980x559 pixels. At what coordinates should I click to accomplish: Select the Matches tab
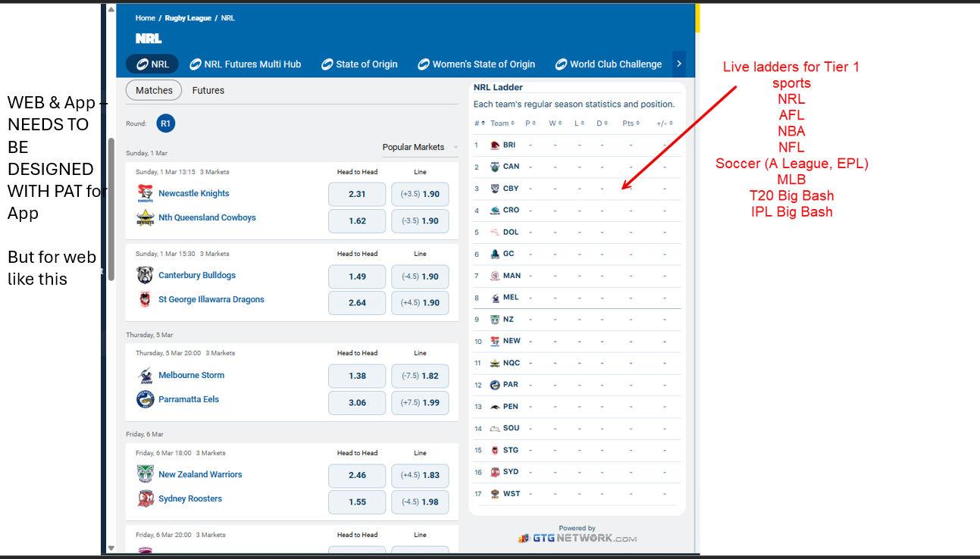154,90
